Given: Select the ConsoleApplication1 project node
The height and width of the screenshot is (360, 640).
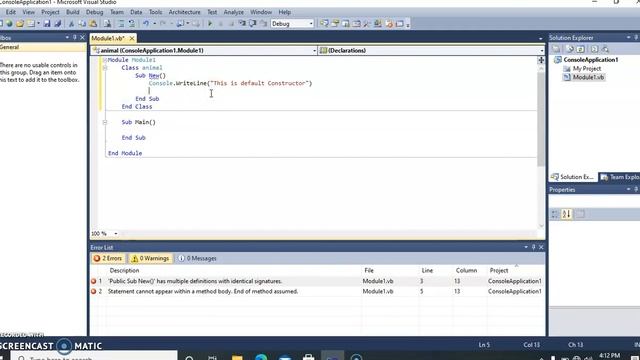Looking at the screenshot, I should click(590, 60).
